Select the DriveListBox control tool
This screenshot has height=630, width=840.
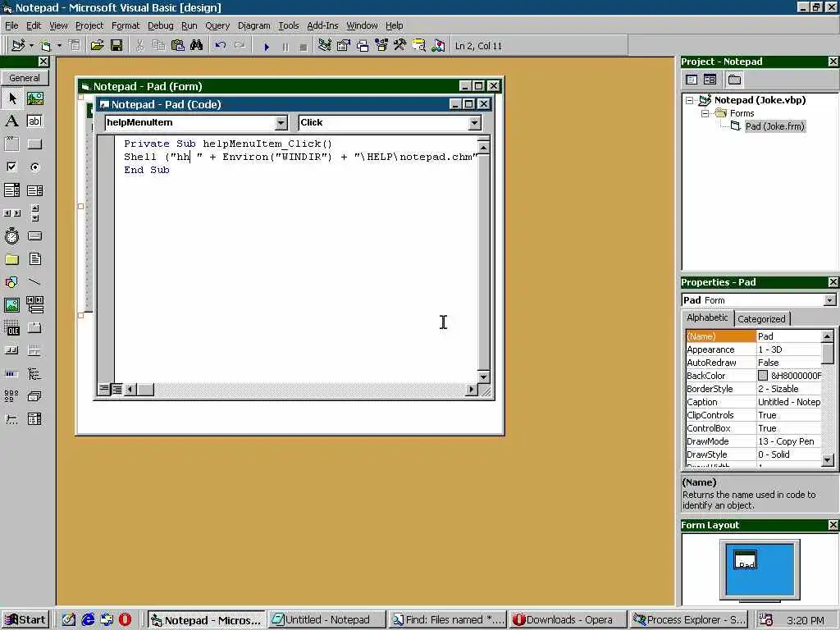[34, 236]
